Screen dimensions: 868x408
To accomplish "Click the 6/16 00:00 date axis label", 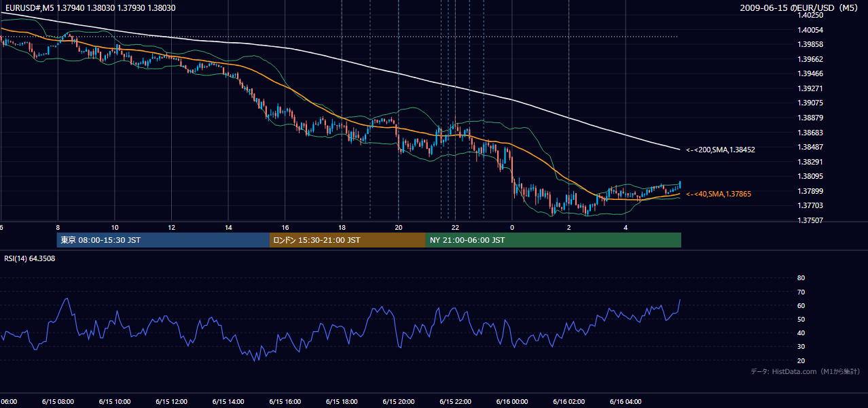I will coord(512,402).
